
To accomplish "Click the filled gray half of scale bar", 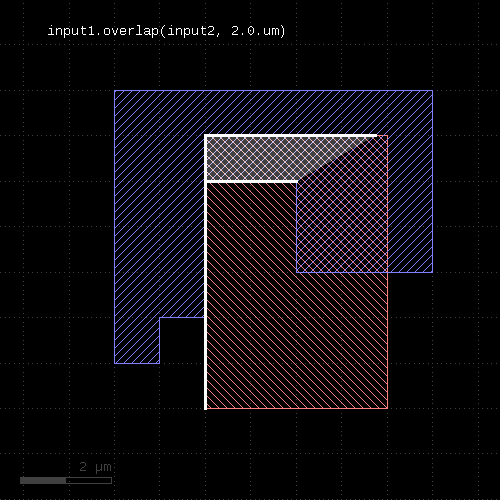I will coord(43,480).
